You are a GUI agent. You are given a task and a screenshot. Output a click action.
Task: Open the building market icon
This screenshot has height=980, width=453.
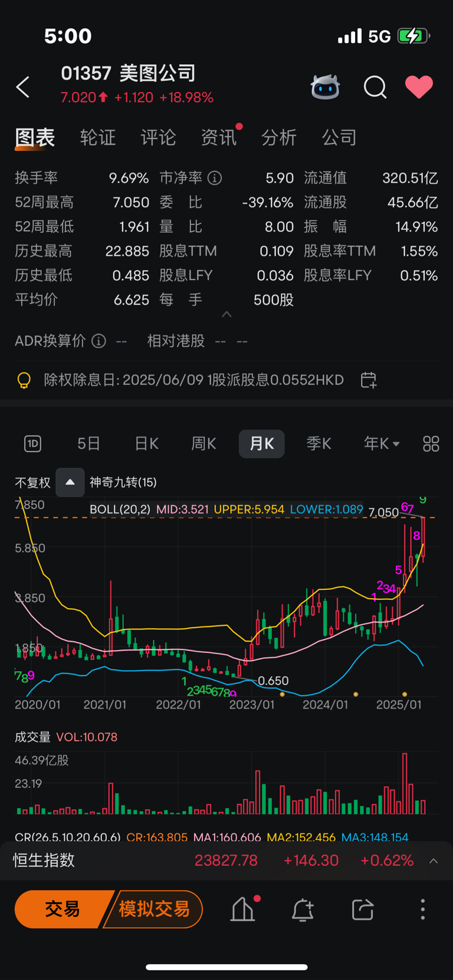click(x=242, y=909)
